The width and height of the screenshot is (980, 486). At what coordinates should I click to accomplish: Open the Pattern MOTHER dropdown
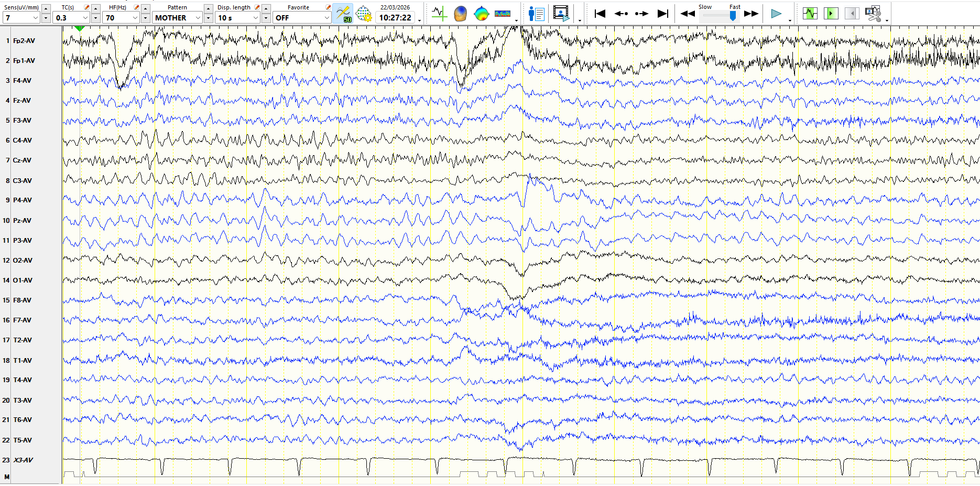click(x=198, y=18)
